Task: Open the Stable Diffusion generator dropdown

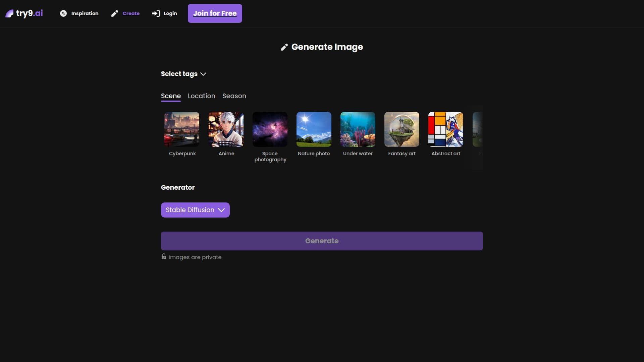Action: 195,210
